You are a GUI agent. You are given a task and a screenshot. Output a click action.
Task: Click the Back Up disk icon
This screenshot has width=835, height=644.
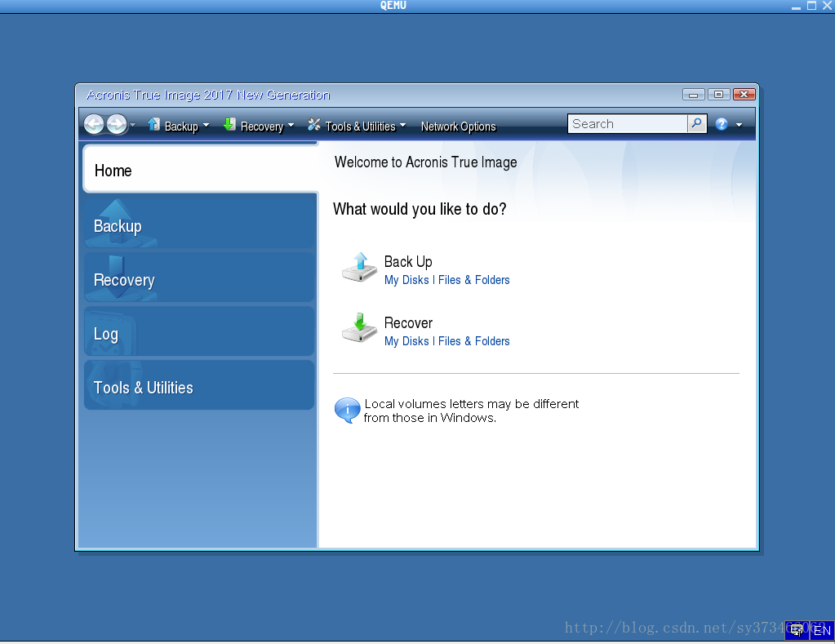point(359,268)
